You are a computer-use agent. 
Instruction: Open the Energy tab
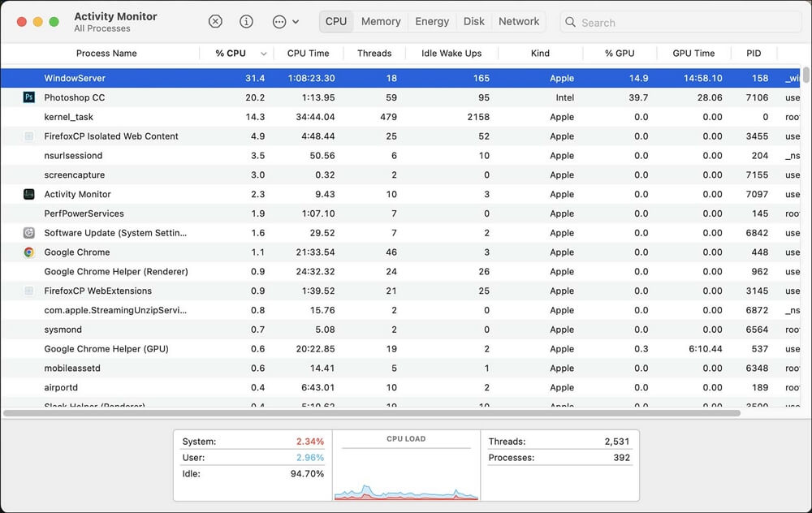point(432,22)
